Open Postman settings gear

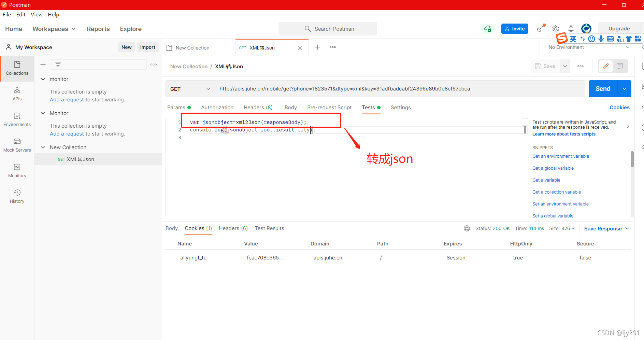555,29
